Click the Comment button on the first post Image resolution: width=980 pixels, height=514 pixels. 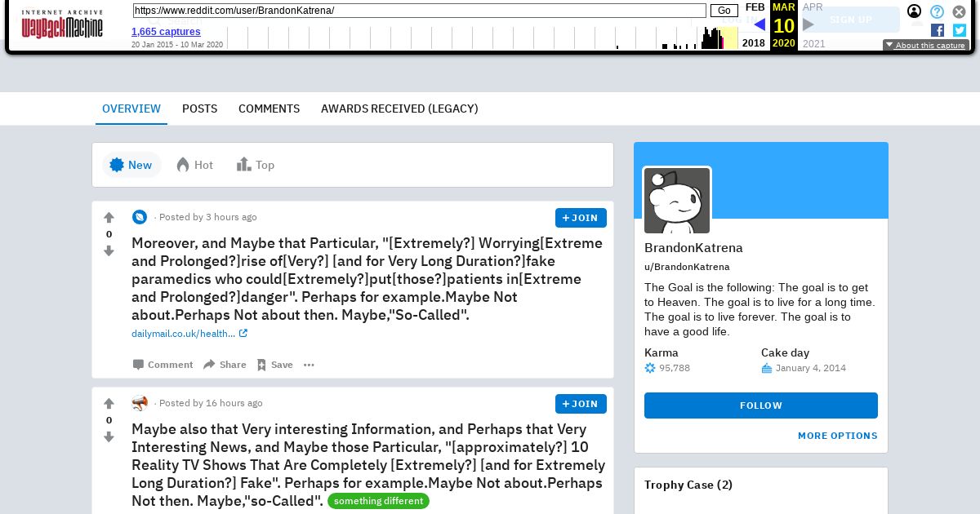click(163, 365)
